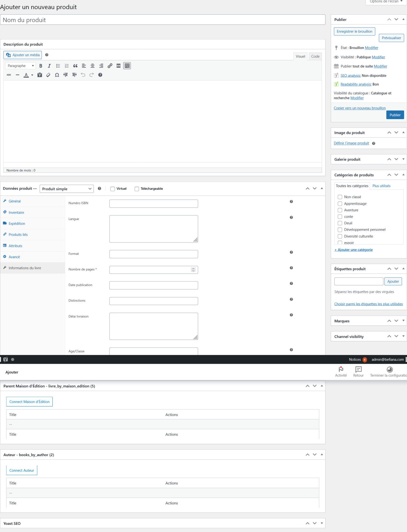Toggle bold formatting in editor toolbar

(x=41, y=66)
